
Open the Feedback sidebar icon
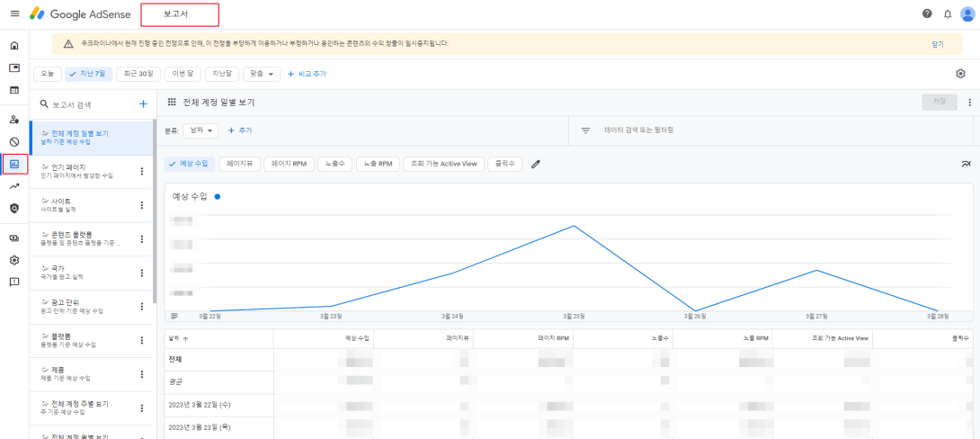click(x=14, y=282)
